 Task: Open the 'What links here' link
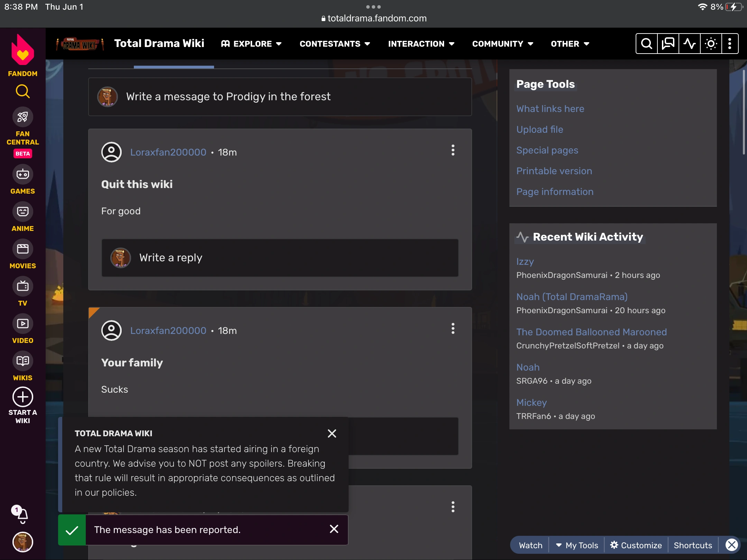click(x=550, y=109)
